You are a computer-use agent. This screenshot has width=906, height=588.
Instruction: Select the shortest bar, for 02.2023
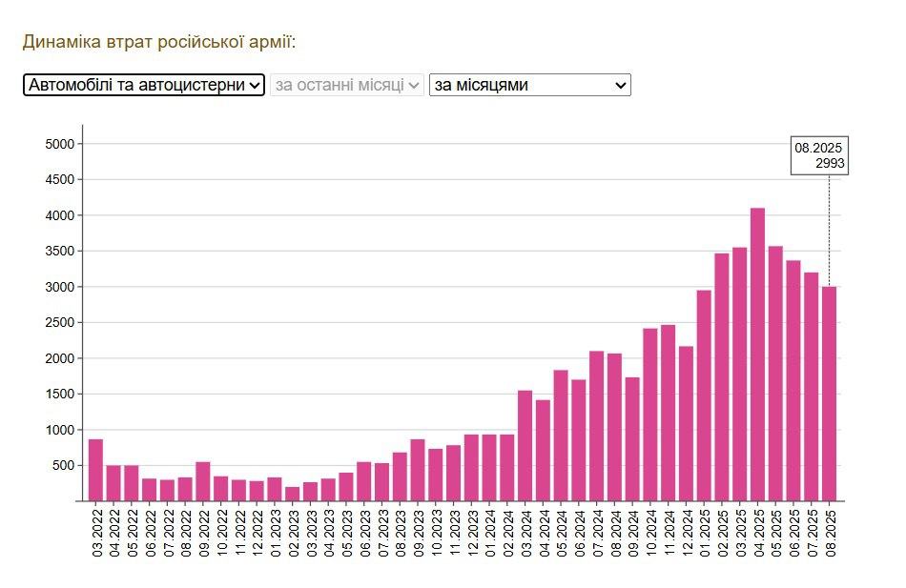coord(292,494)
